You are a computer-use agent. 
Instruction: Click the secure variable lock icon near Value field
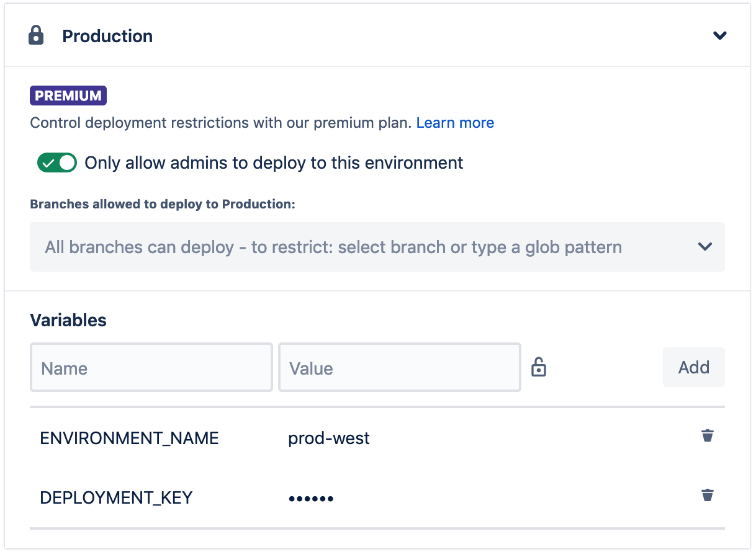point(539,367)
